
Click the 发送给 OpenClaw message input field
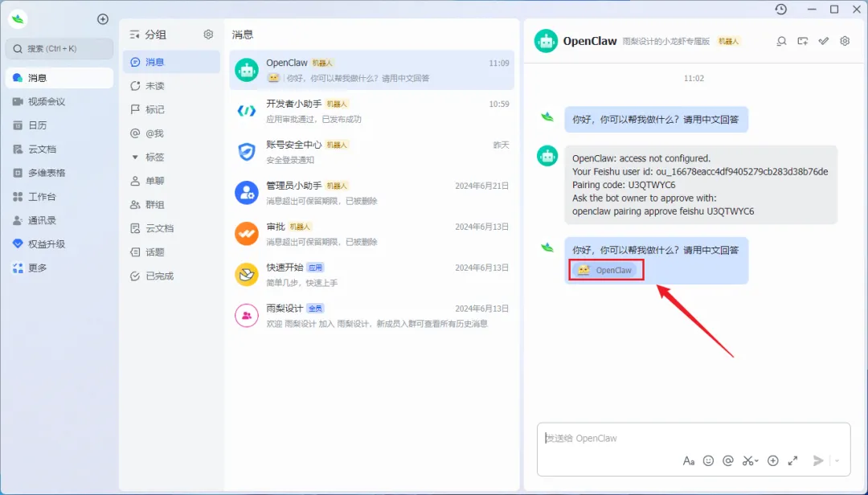[x=694, y=439]
